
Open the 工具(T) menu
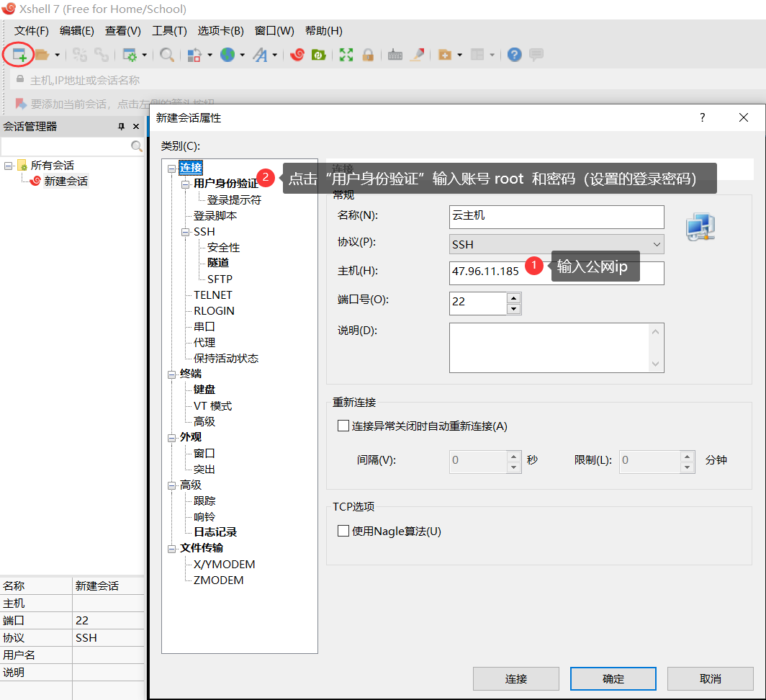tap(169, 31)
